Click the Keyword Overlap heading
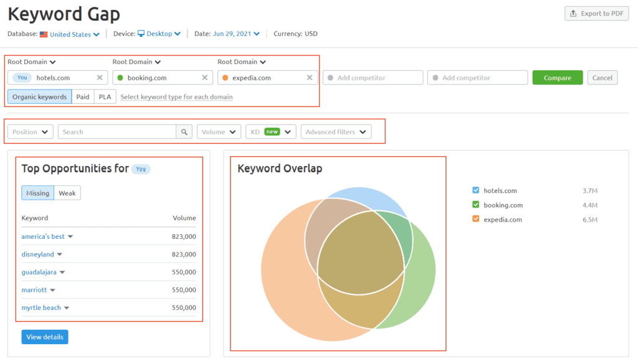Screen dimensions: 638x364 pyautogui.click(x=280, y=169)
